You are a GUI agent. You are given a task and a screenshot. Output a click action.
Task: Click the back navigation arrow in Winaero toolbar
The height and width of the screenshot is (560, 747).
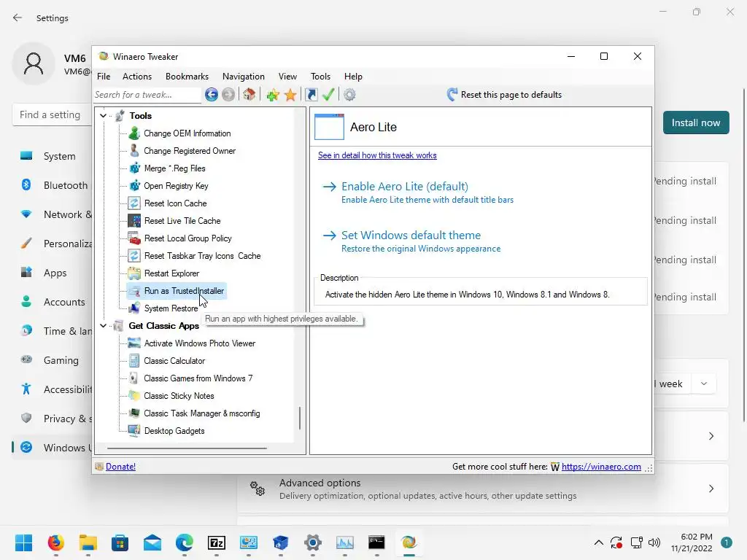[212, 94]
